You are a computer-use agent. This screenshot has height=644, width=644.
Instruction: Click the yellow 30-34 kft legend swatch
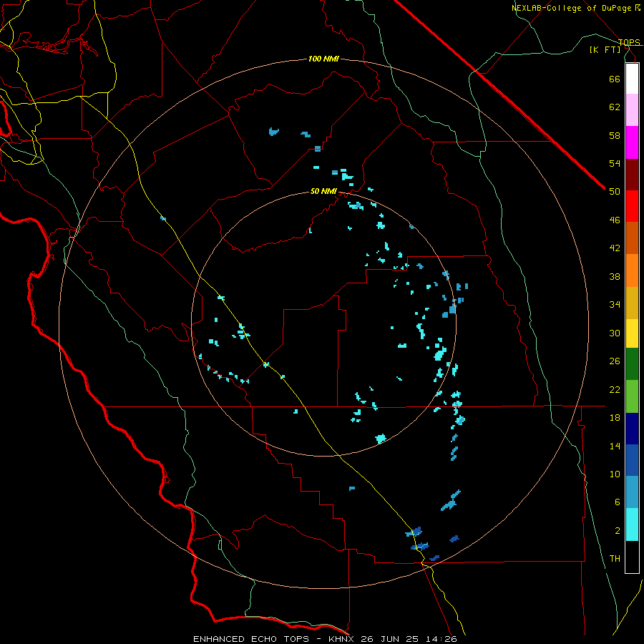pos(632,333)
